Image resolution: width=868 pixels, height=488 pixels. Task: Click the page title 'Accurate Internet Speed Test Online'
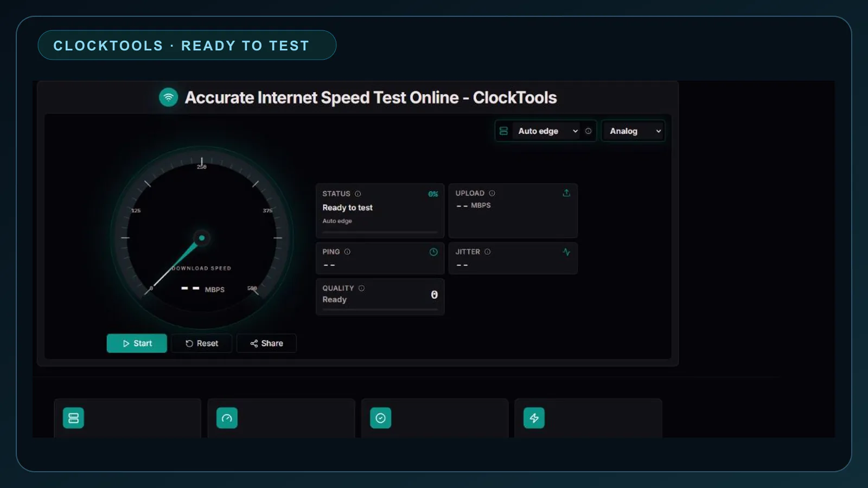[322, 98]
